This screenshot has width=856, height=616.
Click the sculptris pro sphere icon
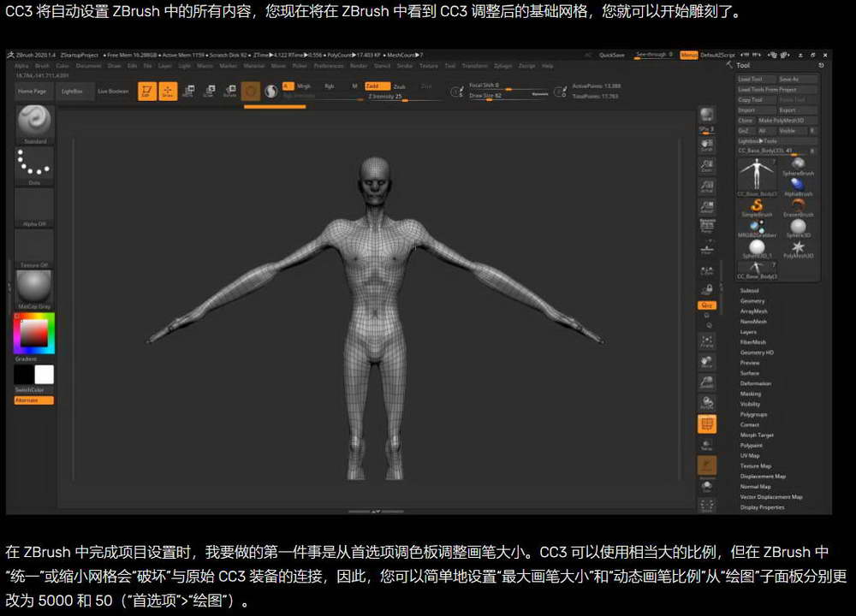click(x=270, y=92)
